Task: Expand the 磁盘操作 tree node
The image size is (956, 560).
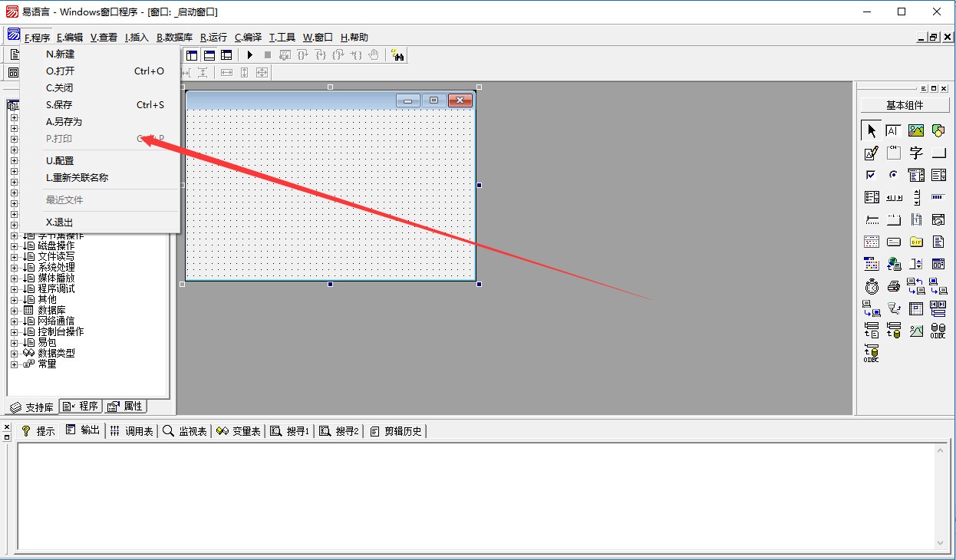Action: tap(14, 246)
